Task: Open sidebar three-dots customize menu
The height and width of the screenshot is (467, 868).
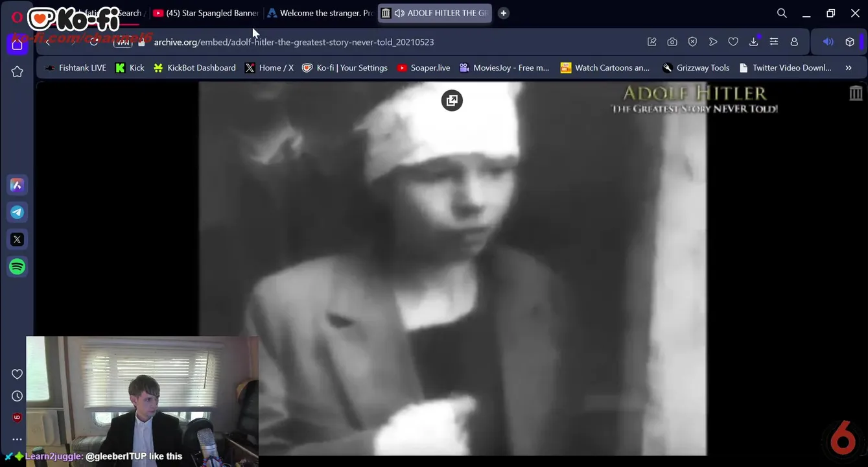Action: pyautogui.click(x=18, y=439)
